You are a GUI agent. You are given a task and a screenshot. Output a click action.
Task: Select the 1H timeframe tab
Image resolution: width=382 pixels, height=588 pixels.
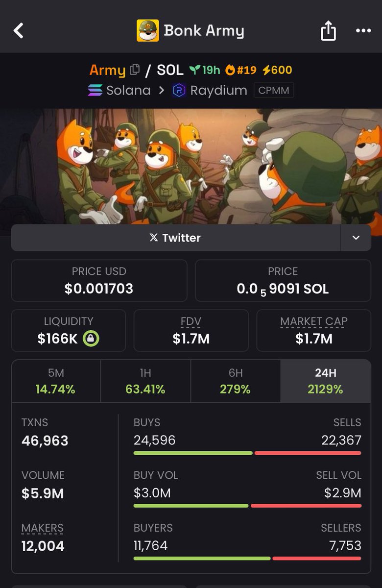pos(145,381)
